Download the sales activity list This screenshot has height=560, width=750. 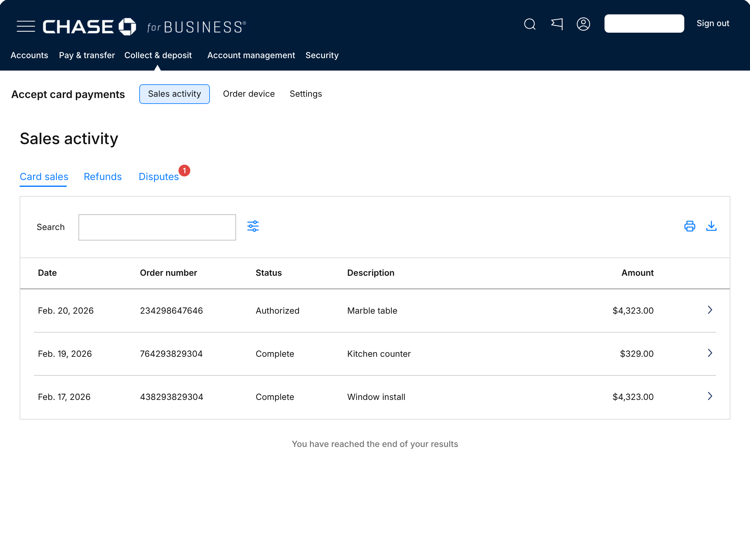(711, 226)
